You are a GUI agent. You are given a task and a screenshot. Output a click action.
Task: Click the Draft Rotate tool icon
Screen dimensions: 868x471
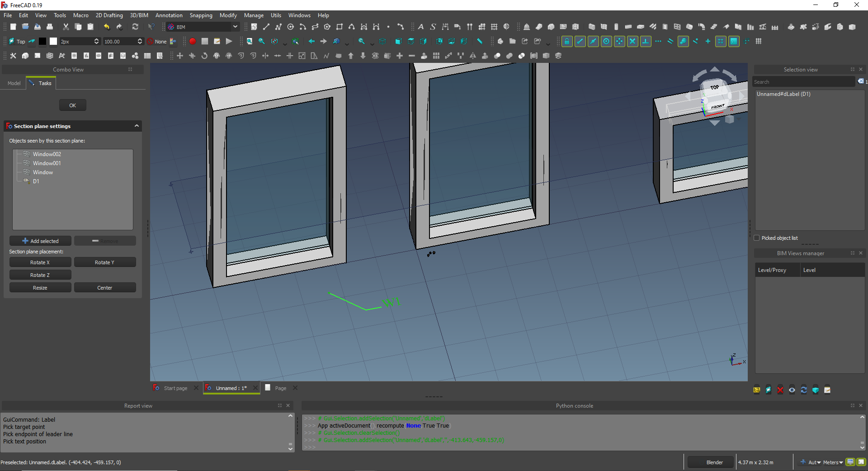pos(204,56)
